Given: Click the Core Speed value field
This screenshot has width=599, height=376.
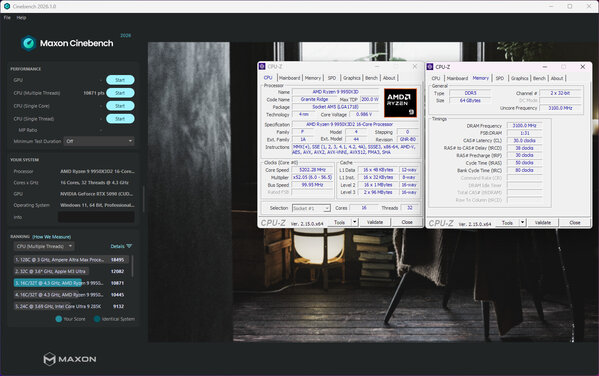Looking at the screenshot, I should coord(312,170).
